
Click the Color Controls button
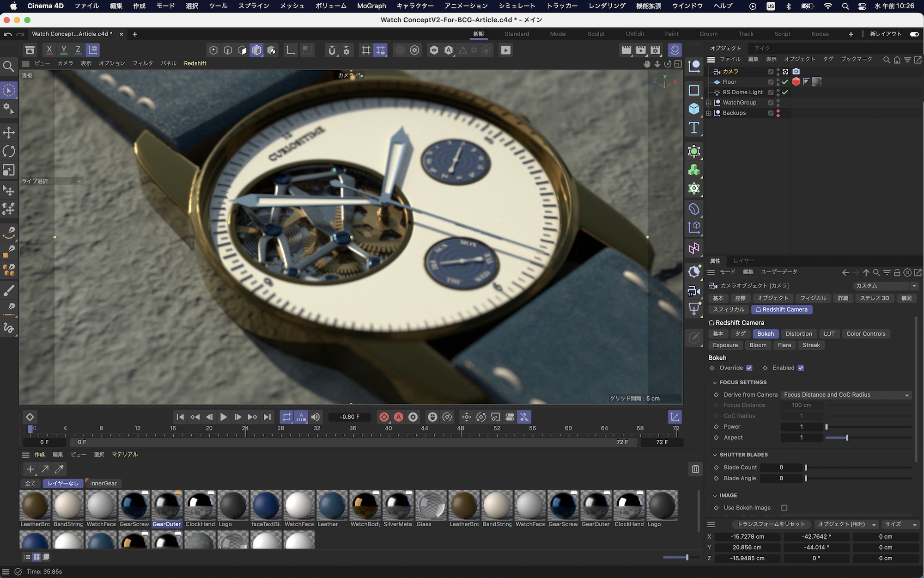pyautogui.click(x=865, y=334)
